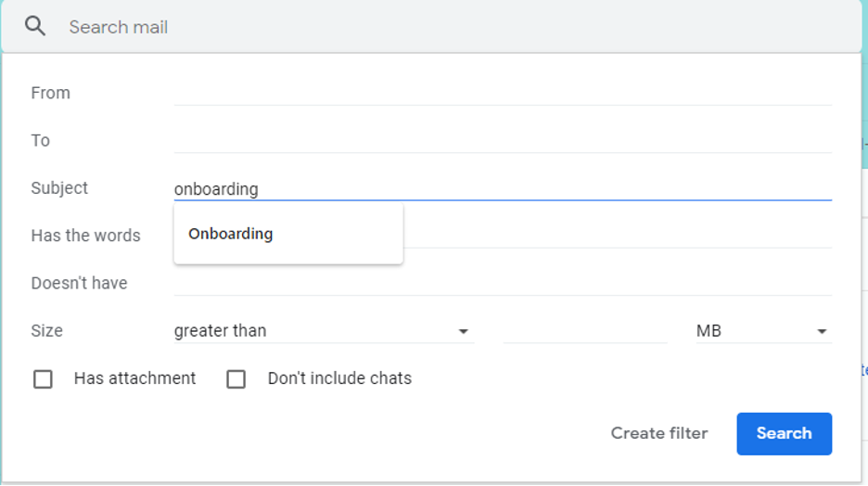Click the blue Search button

point(784,433)
